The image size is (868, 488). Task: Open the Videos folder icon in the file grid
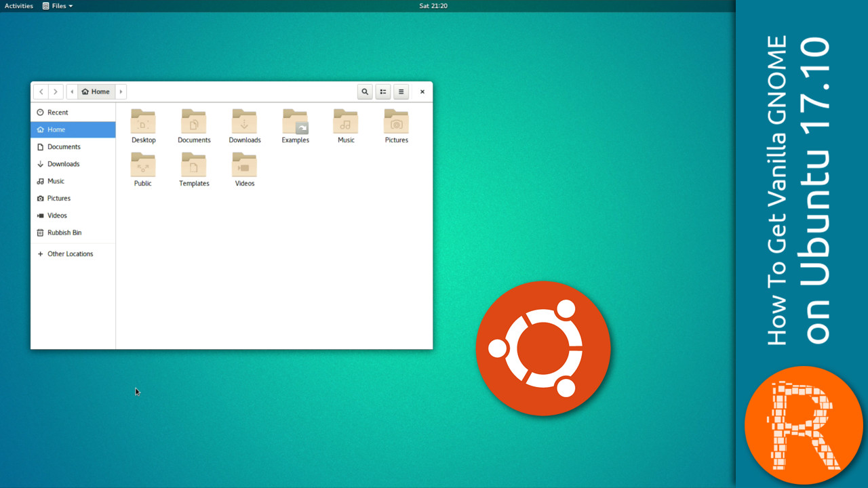[244, 165]
